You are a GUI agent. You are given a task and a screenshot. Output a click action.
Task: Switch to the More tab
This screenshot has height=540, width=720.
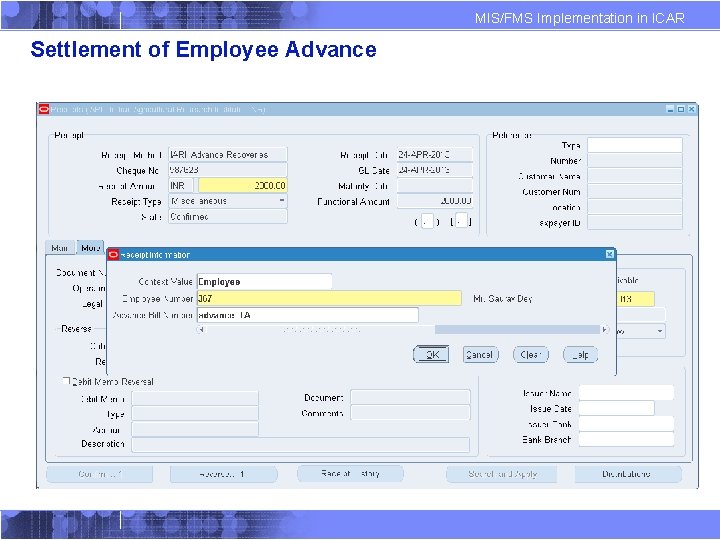[90, 248]
